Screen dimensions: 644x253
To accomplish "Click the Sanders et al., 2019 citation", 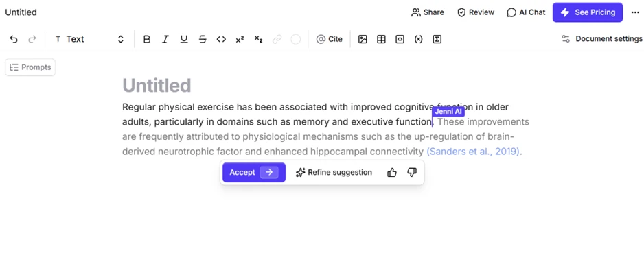I will pos(473,152).
